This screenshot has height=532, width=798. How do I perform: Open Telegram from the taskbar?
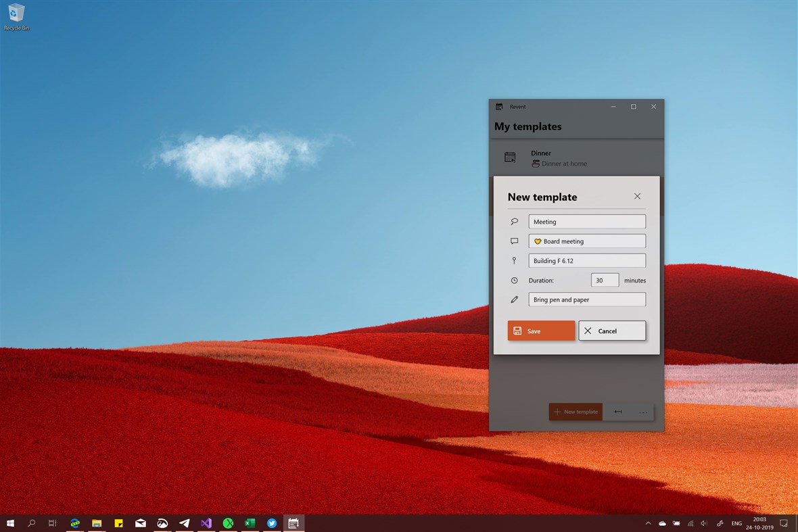point(184,523)
